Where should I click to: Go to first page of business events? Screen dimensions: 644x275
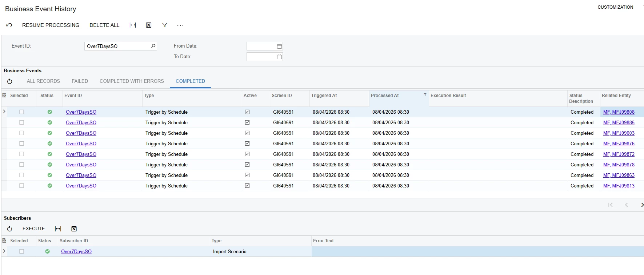point(611,205)
